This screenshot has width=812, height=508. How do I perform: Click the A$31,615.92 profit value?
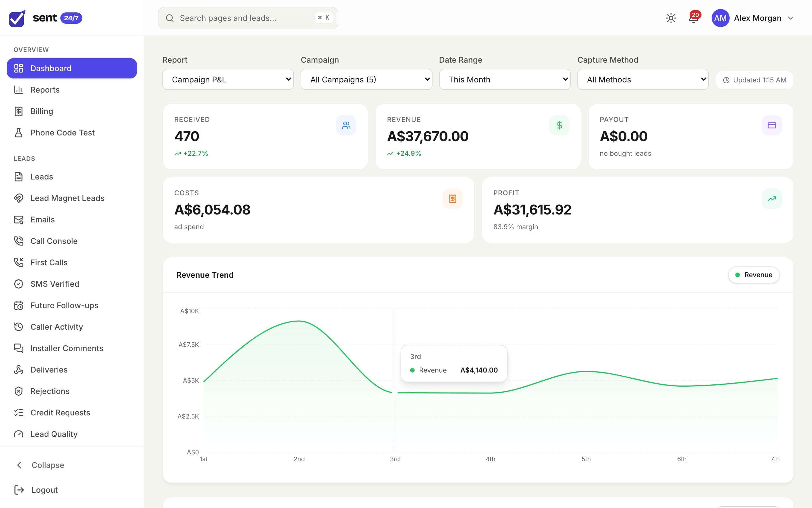(532, 210)
